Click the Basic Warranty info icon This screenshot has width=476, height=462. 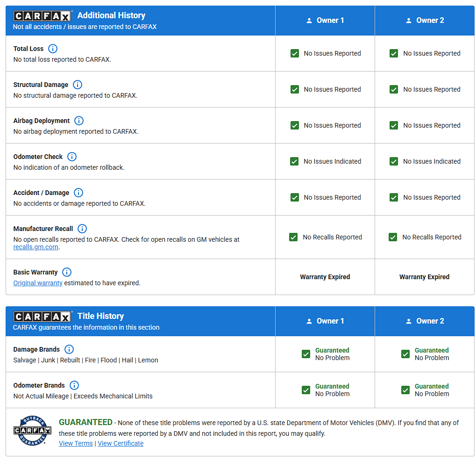pos(67,272)
